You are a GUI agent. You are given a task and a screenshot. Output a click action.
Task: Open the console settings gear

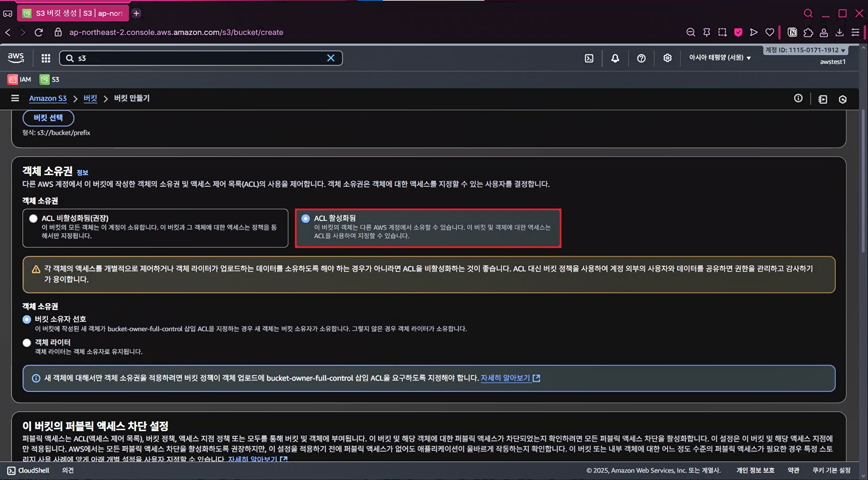(667, 58)
